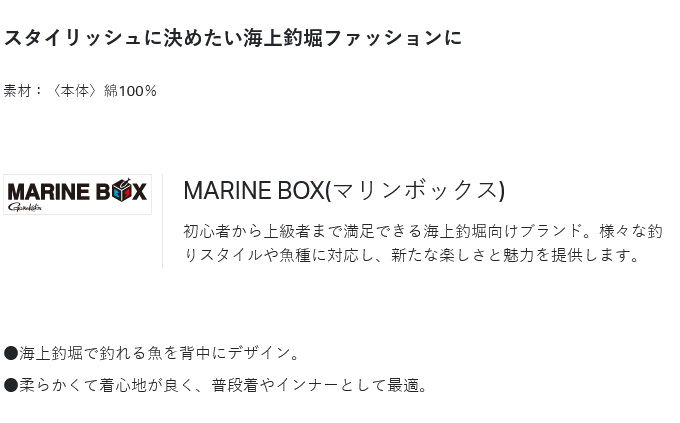Image resolution: width=680 pixels, height=423 pixels.
Task: Select the first line of brand description
Action: (422, 231)
